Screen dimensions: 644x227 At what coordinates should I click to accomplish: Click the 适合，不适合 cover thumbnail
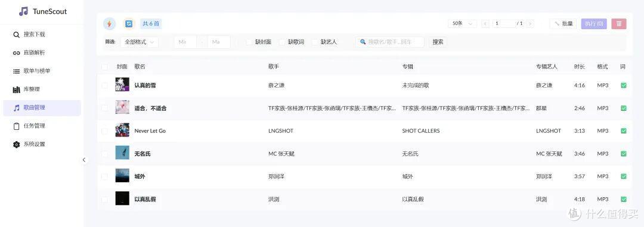click(x=122, y=107)
